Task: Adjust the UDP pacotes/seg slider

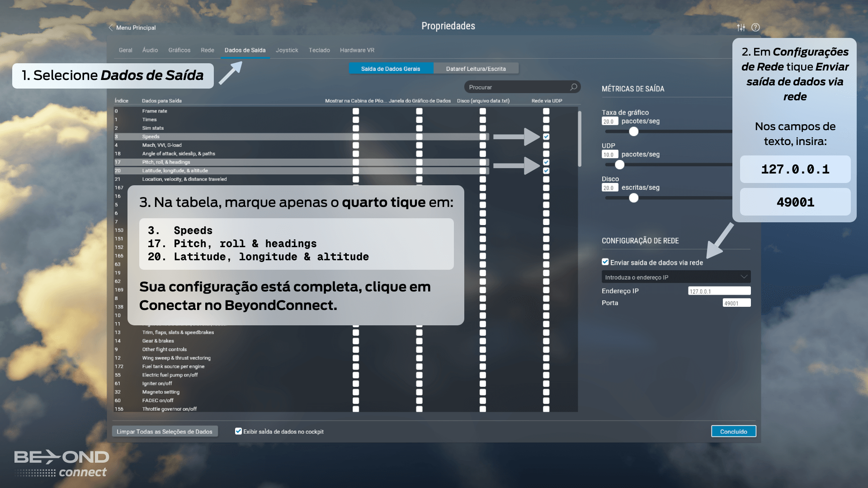Action: (x=620, y=165)
